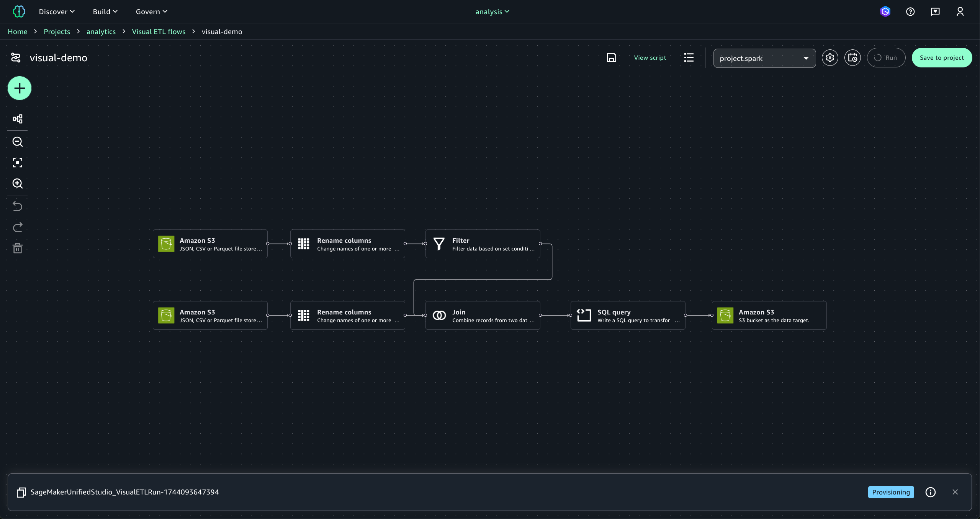Open the schedule calendar clock icon
Viewport: 980px width, 519px height.
point(852,58)
